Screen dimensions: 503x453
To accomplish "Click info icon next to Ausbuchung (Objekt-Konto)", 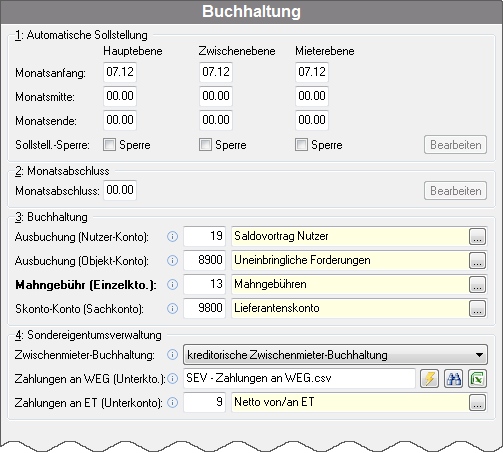I will click(172, 261).
